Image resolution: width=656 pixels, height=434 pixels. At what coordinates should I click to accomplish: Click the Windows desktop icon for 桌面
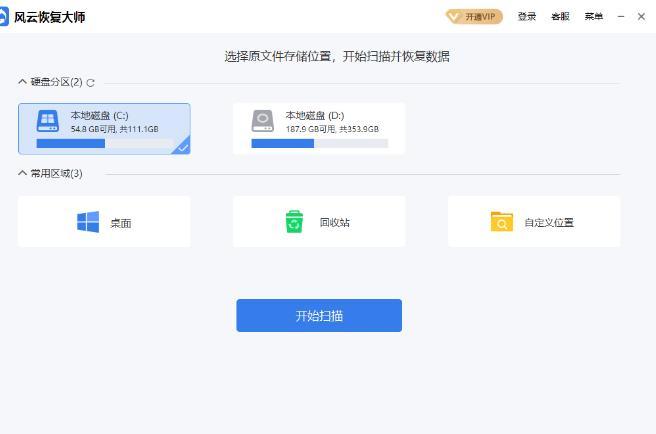tap(88, 222)
